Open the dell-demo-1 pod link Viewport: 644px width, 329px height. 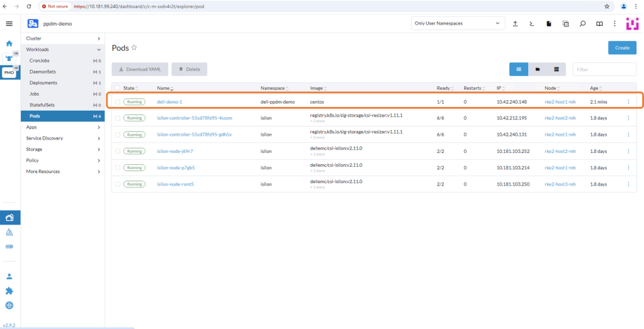tap(169, 102)
